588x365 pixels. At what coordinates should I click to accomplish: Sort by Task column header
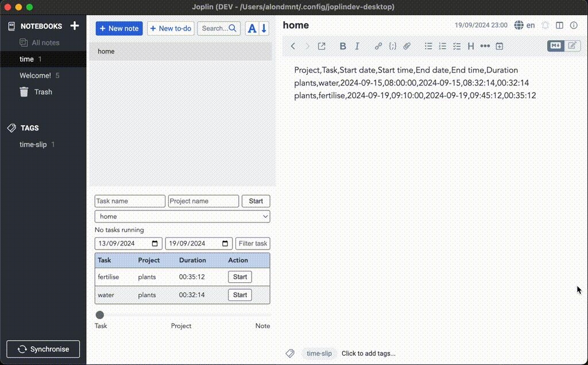pyautogui.click(x=105, y=260)
